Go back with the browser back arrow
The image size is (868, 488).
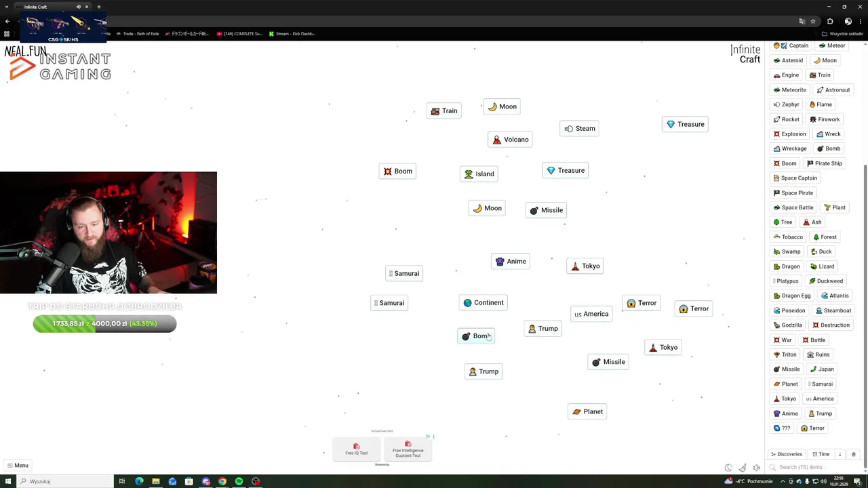[x=7, y=21]
